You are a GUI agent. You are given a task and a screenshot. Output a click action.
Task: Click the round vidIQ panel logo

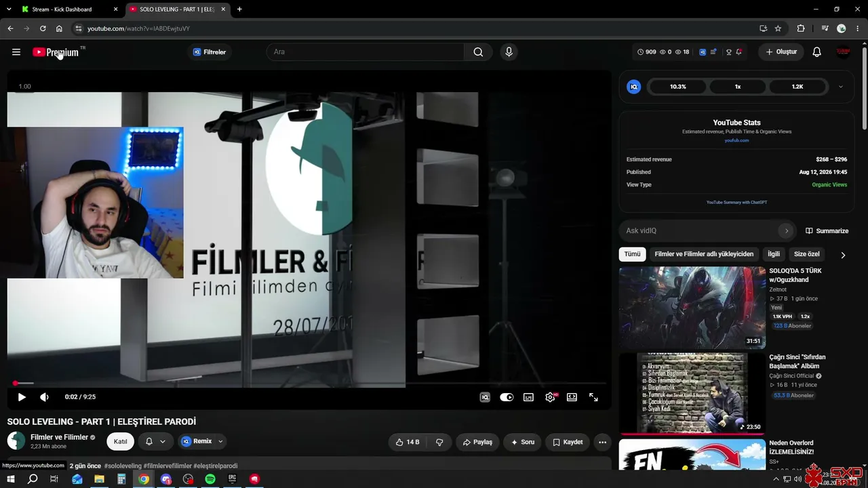click(634, 87)
